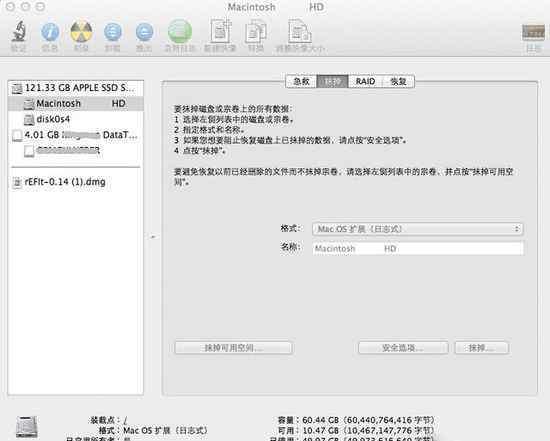Click the yellow Burn radiation toolbar icon
The image size is (550, 441).
pos(81,32)
